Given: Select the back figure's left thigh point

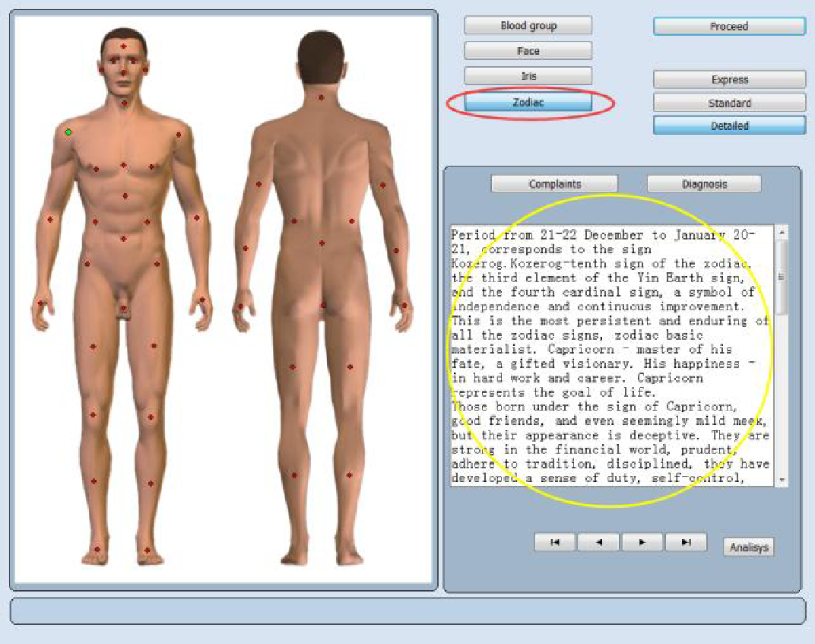Looking at the screenshot, I should (x=293, y=367).
